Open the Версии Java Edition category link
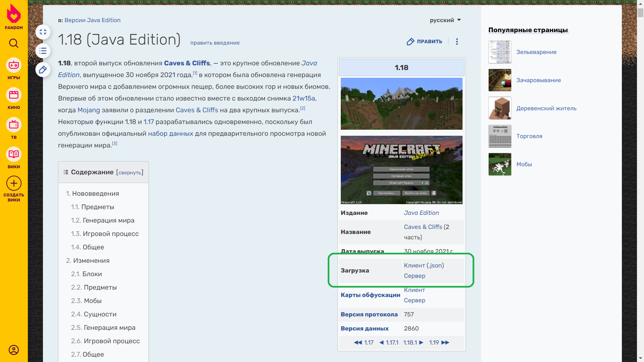644x362 pixels. 93,20
